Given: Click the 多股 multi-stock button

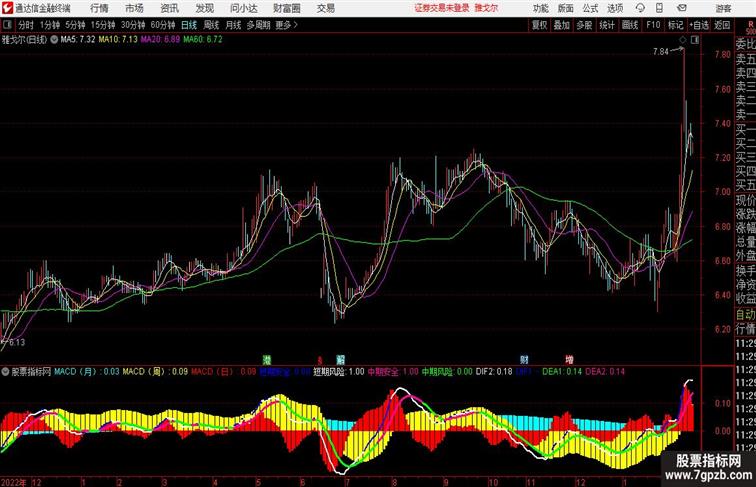Looking at the screenshot, I should click(584, 25).
